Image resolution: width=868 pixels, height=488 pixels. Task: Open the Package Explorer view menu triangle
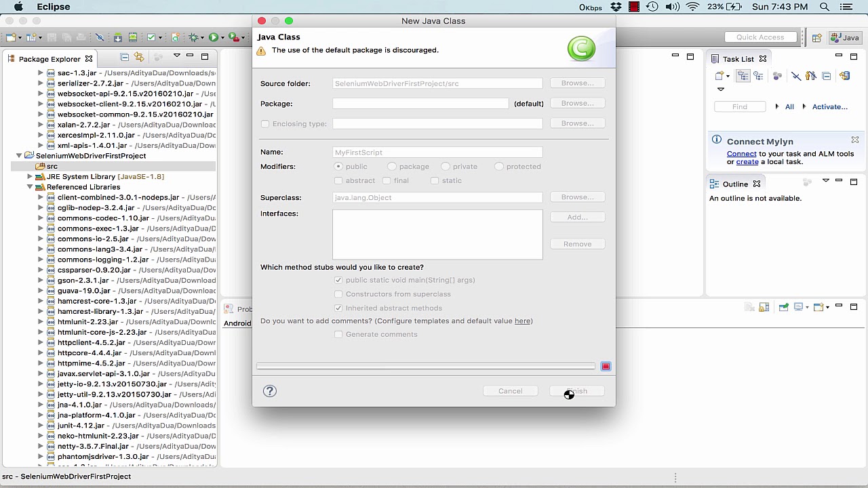click(x=177, y=56)
